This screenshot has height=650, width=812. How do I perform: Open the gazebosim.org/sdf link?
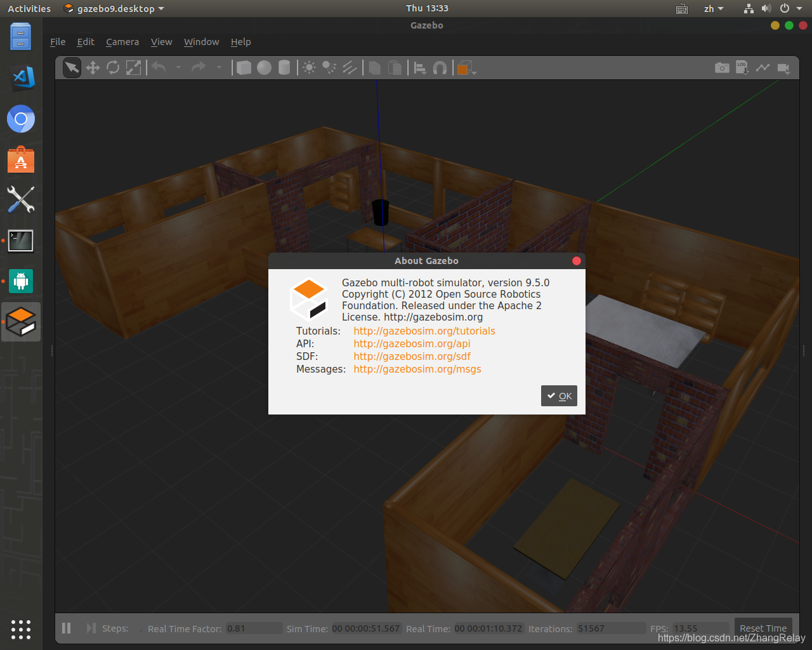(x=412, y=356)
